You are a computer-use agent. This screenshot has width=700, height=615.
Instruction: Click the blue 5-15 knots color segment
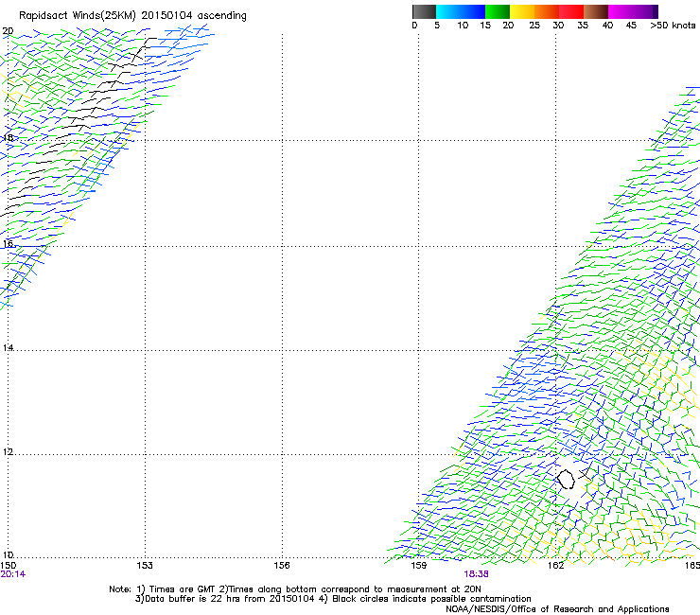pos(461,11)
